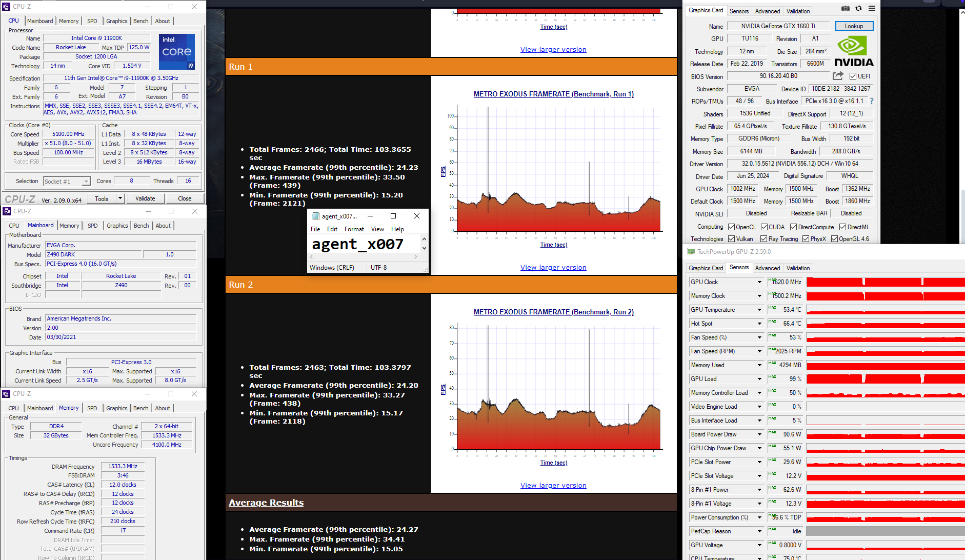Toggle the PhysX checkbox
This screenshot has height=560, width=965.
click(x=806, y=239)
